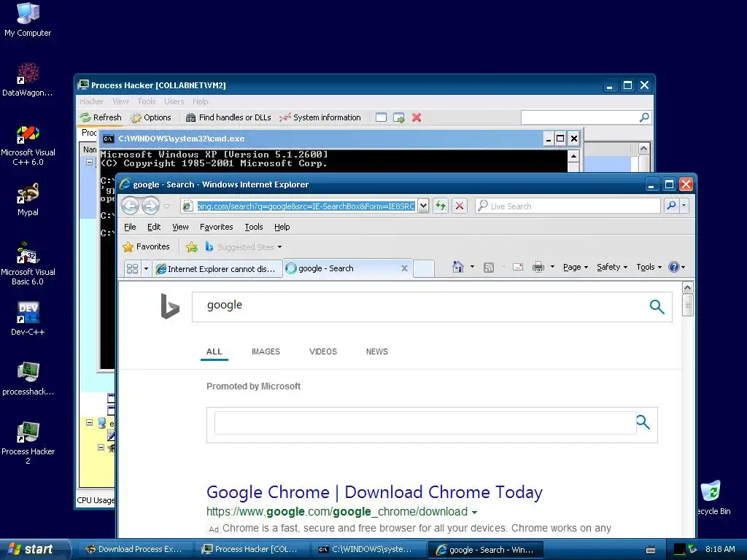Click find window and thread icon
This screenshot has height=560, width=747.
click(399, 117)
